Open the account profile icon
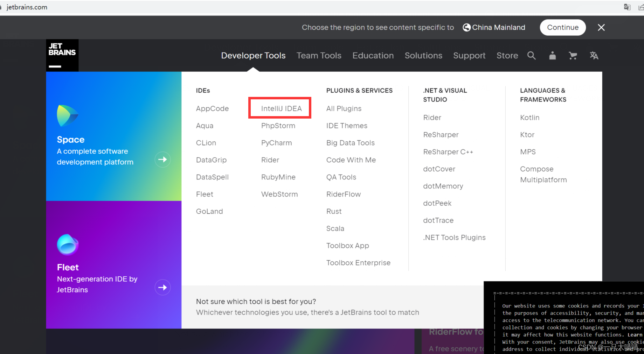This screenshot has height=354, width=644. [552, 55]
